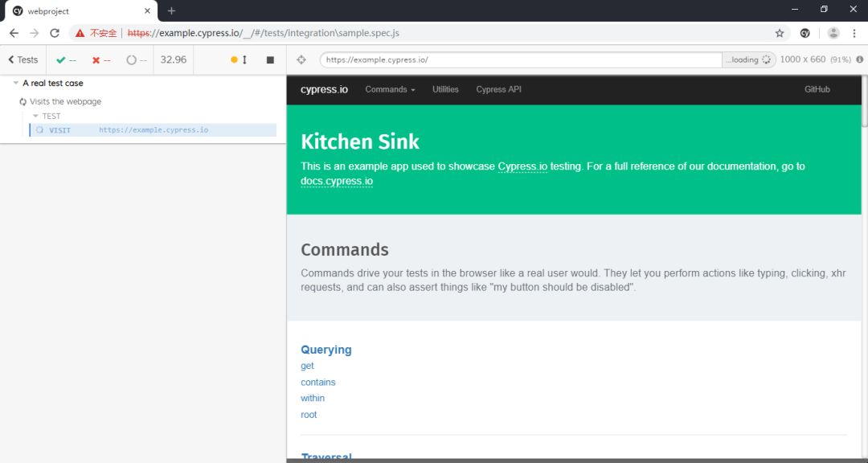Go back to the Tests list
Image resolution: width=868 pixels, height=463 pixels.
23,59
